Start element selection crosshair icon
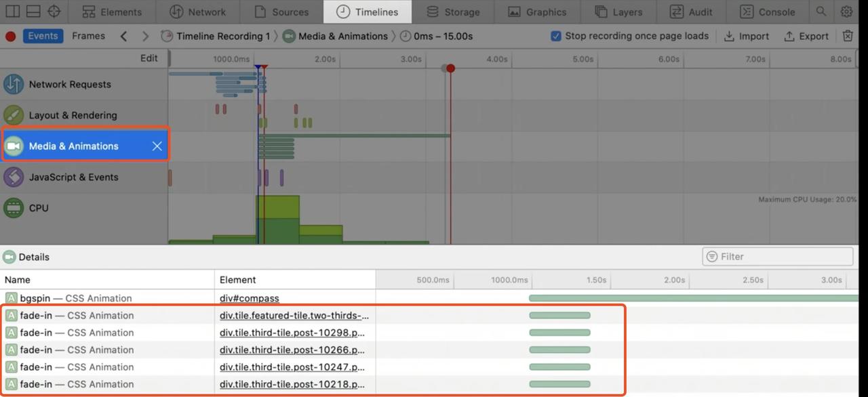 (x=54, y=12)
